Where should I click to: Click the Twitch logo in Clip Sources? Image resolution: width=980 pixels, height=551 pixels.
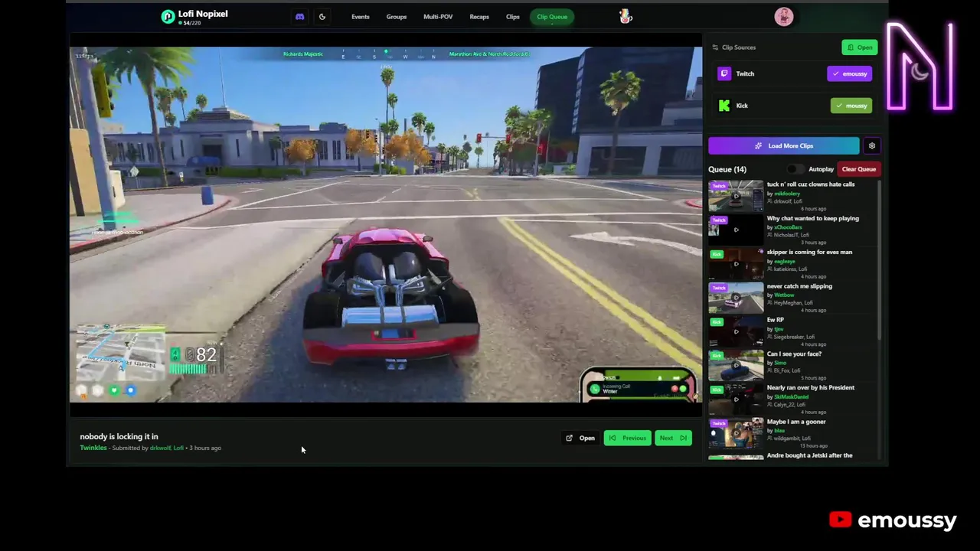click(x=724, y=73)
